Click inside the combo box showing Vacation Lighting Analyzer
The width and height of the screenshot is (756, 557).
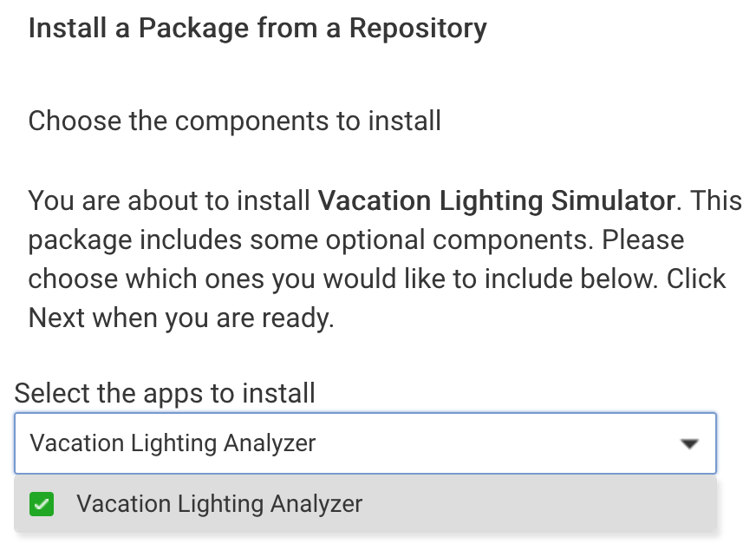coord(347,443)
